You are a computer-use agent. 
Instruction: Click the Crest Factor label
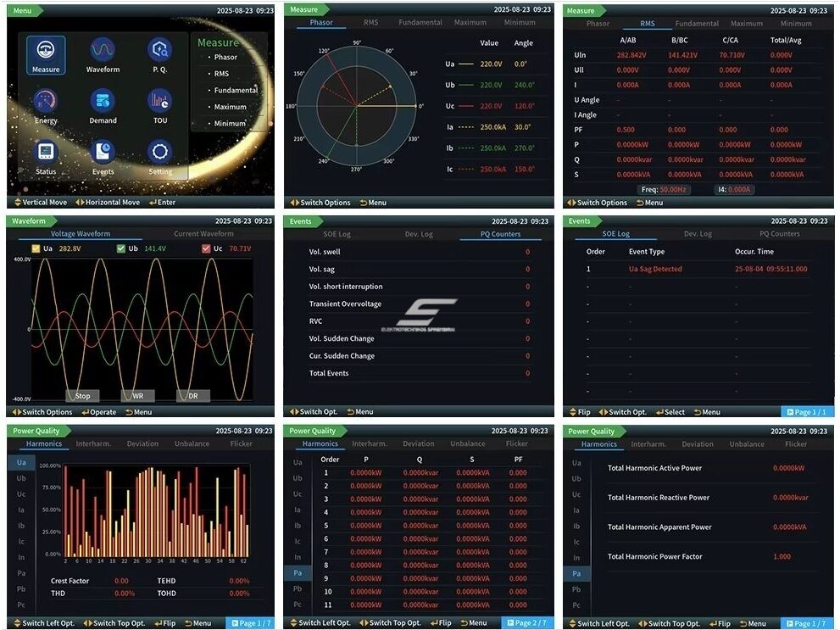coord(70,581)
